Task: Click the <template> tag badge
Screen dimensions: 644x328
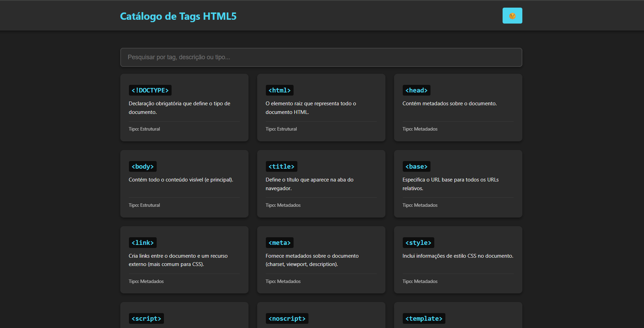Action: coord(424,318)
